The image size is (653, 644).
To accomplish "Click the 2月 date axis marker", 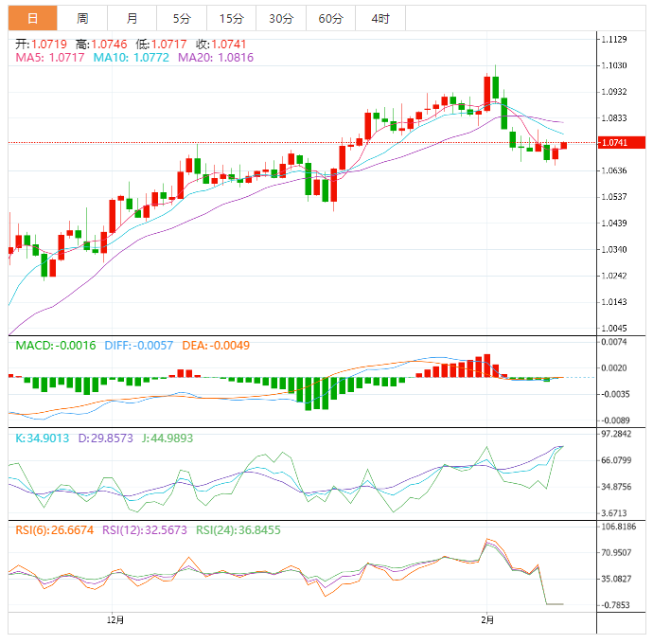I will point(487,619).
